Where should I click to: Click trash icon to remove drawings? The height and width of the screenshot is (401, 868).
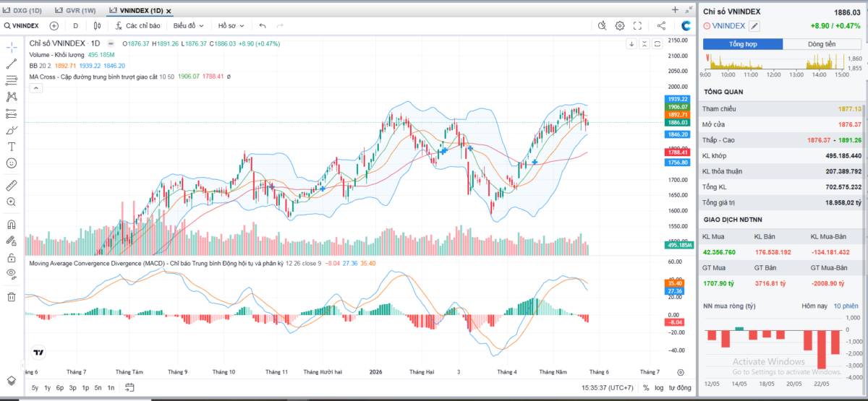click(12, 296)
